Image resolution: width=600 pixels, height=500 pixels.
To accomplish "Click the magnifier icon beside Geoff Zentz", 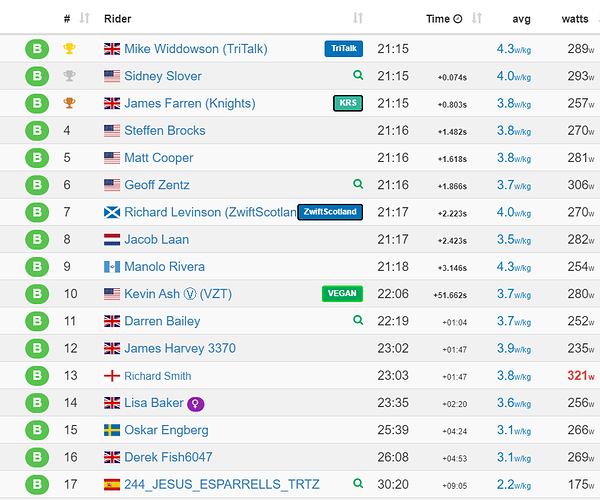I will (x=358, y=184).
